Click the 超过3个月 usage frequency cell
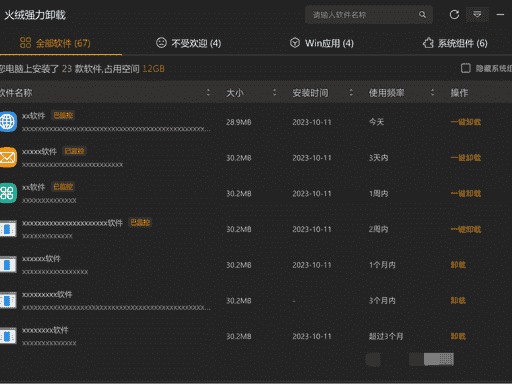Screen dimensions: 512x384 click(x=386, y=336)
